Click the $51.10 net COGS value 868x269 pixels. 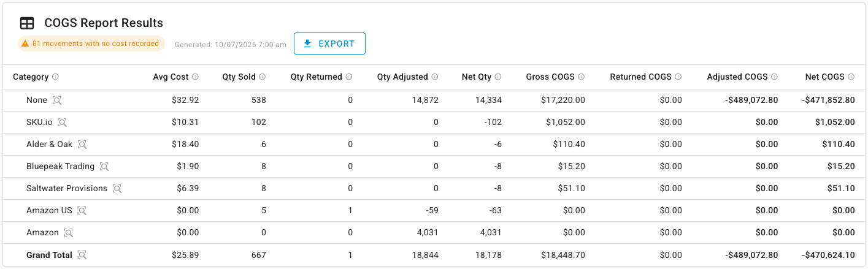pos(841,188)
